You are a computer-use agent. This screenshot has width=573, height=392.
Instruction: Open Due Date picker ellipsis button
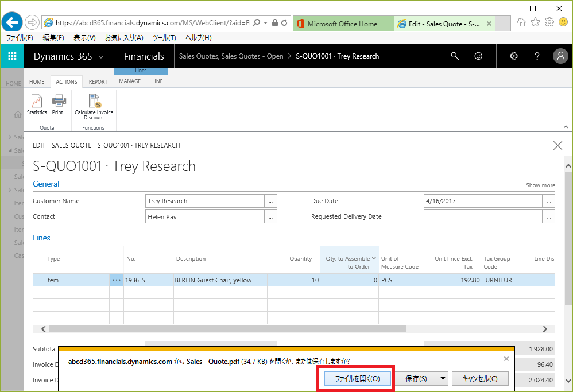tap(549, 201)
